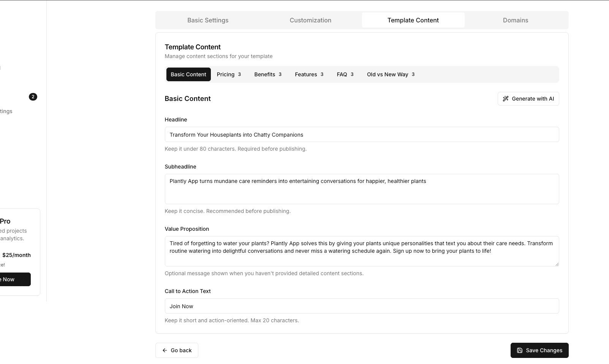Image resolution: width=609 pixels, height=364 pixels.
Task: Click the Call to Action Text field
Action: tap(362, 306)
